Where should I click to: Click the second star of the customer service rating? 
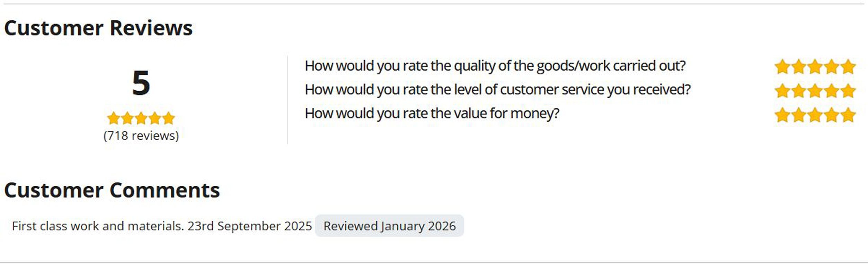point(799,91)
